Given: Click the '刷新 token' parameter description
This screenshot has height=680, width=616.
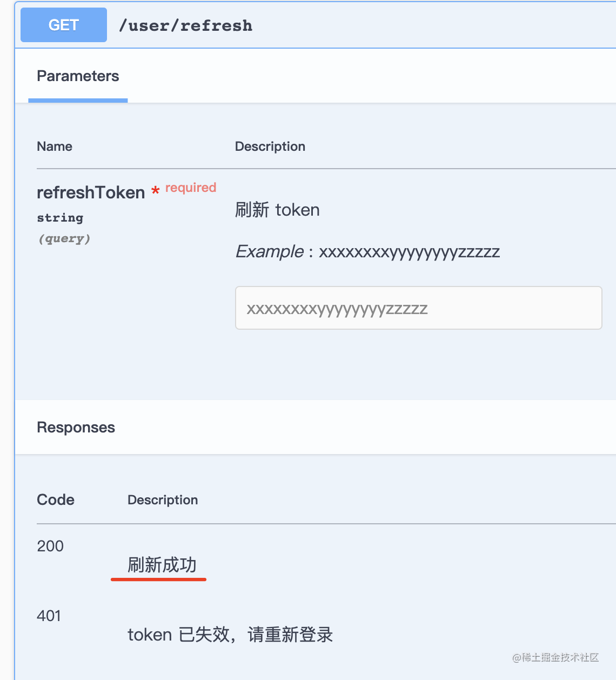Looking at the screenshot, I should [x=277, y=210].
